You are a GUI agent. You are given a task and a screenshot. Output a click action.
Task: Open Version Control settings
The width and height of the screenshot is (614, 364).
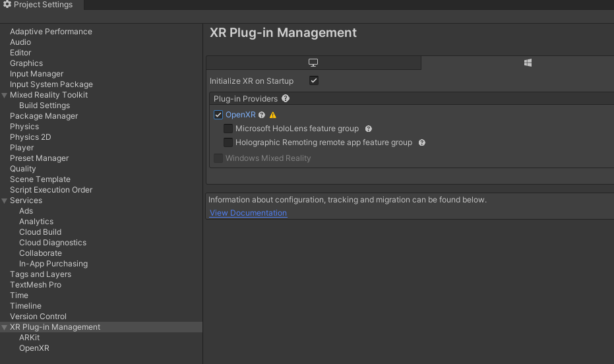pos(38,317)
